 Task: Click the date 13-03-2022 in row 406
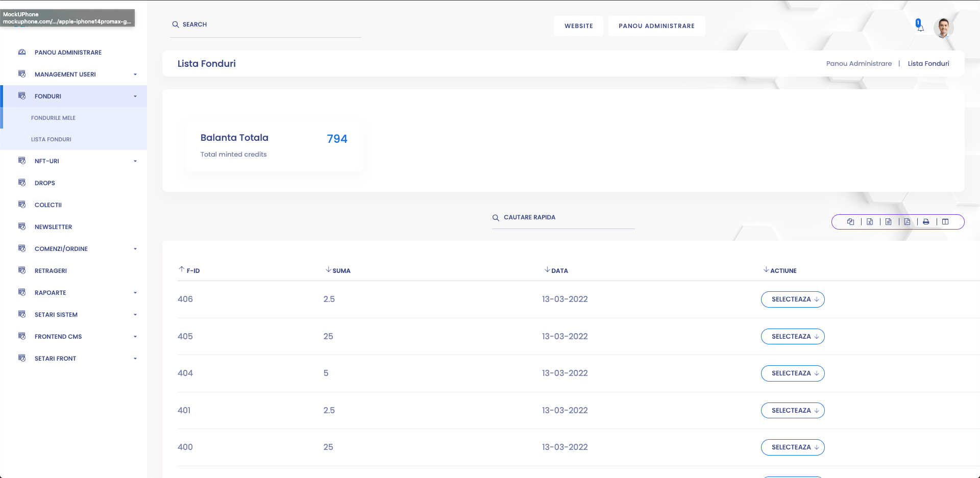(x=565, y=299)
